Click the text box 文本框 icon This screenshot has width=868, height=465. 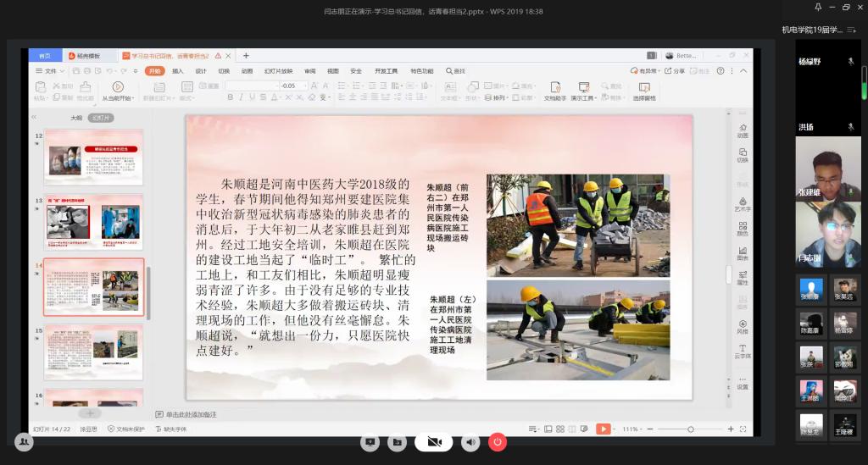coord(450,86)
